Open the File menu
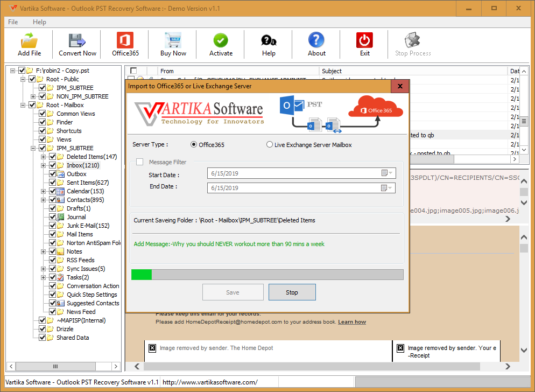This screenshot has height=392, width=535. coord(13,22)
